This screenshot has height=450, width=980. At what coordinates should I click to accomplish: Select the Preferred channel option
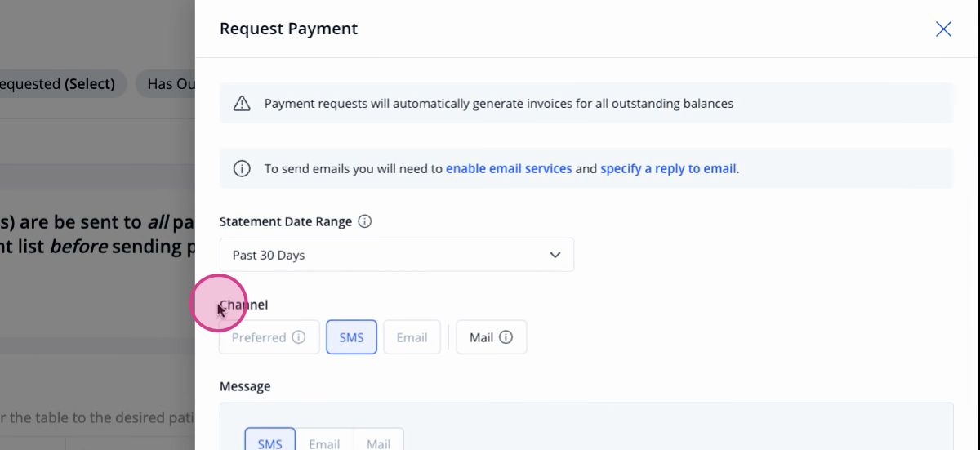[x=269, y=337]
